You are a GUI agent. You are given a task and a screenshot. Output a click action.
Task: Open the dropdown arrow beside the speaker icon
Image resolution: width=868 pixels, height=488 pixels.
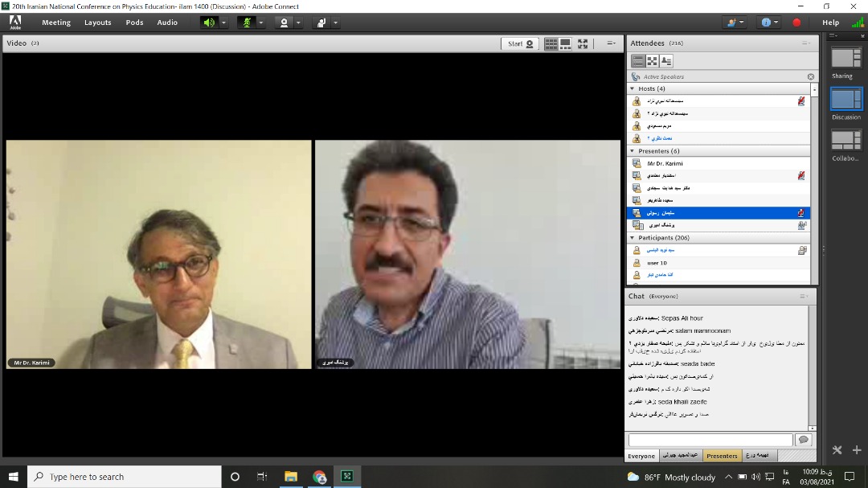coord(224,23)
